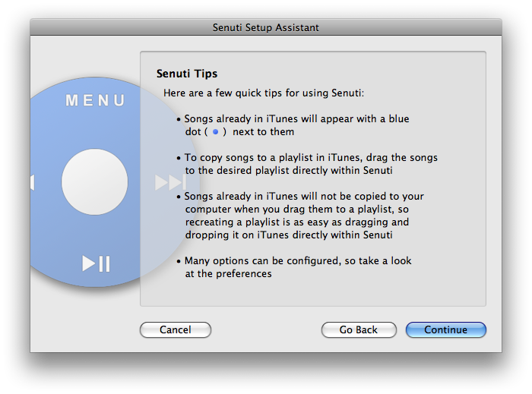Click the 'Here are a few quick tips' line
The height and width of the screenshot is (394, 532).
[264, 93]
